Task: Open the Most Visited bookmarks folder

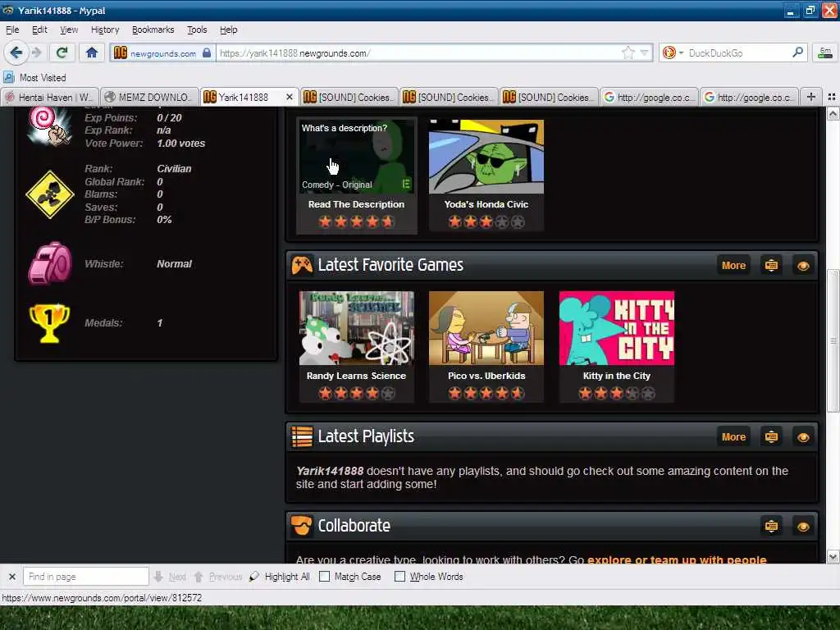Action: 35,78
